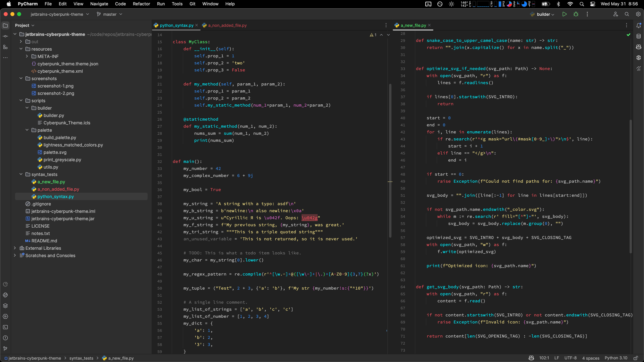
Task: Toggle the read-only lock in status bar
Action: (x=636, y=358)
